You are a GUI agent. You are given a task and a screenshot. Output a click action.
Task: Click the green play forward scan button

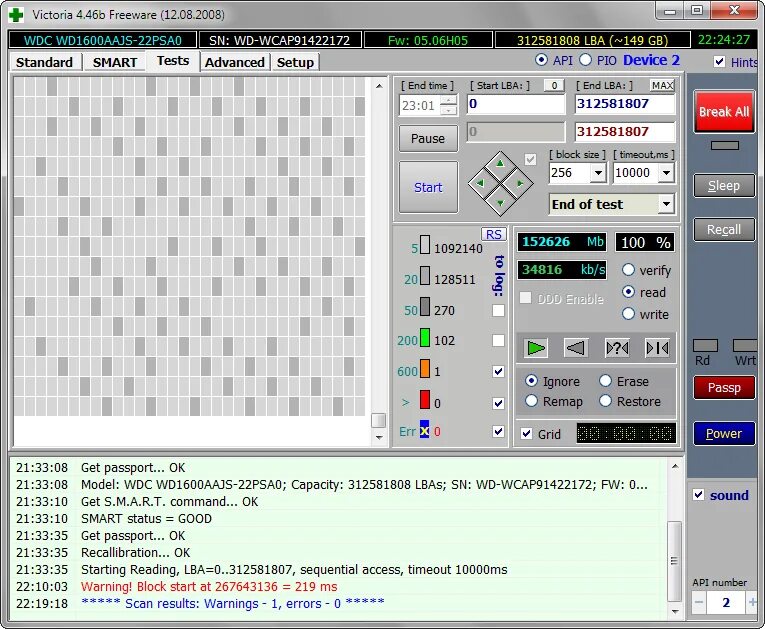(x=536, y=348)
